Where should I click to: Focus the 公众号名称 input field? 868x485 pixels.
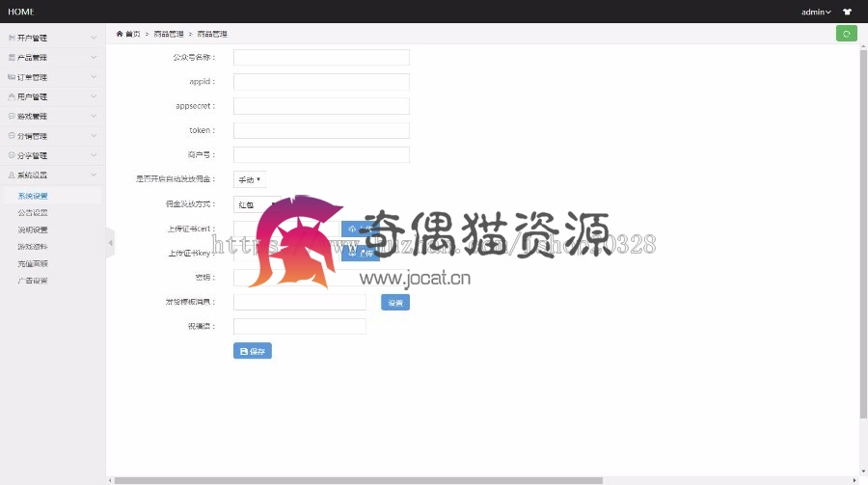coord(321,57)
